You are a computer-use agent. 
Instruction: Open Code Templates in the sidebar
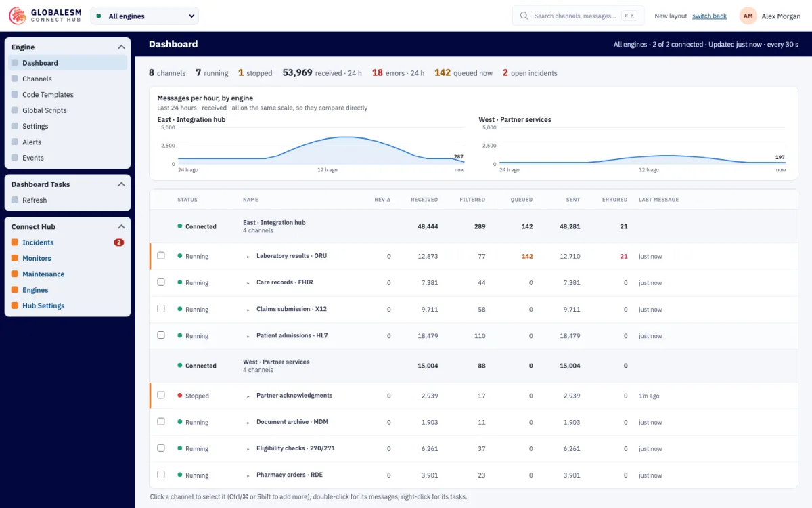[68, 95]
